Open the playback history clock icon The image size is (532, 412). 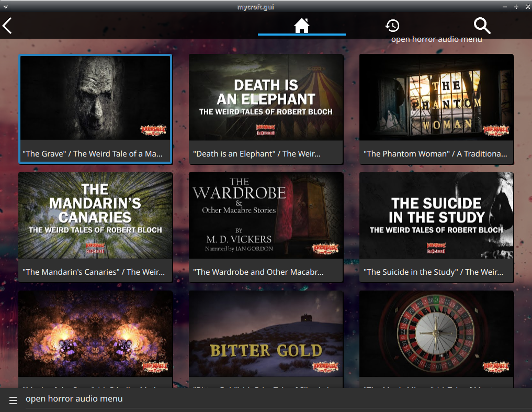tap(392, 26)
